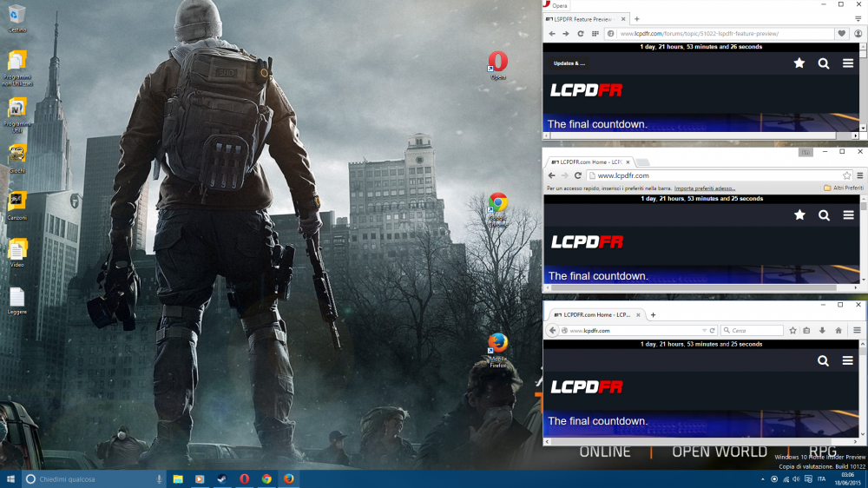
Task: Open site search in Firefox window
Action: tap(823, 361)
